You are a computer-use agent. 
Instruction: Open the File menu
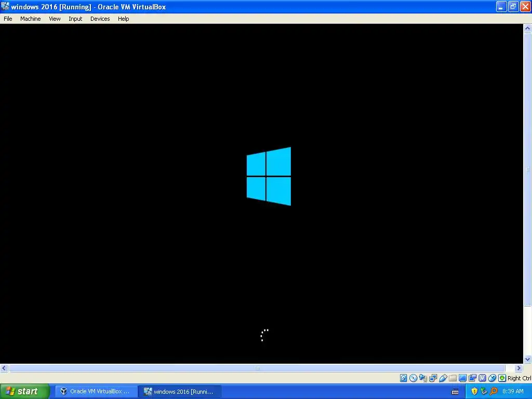tap(8, 19)
